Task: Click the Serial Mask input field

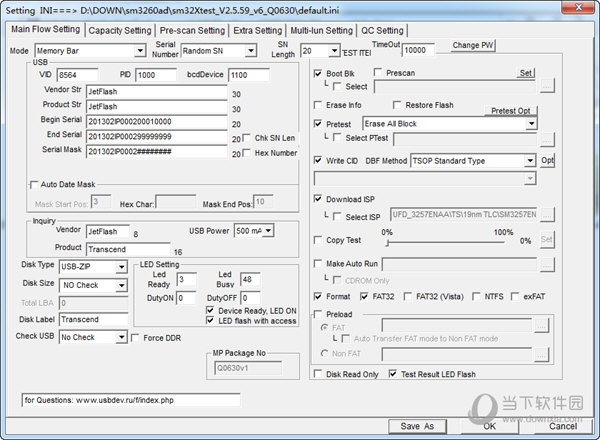Action: (x=157, y=152)
